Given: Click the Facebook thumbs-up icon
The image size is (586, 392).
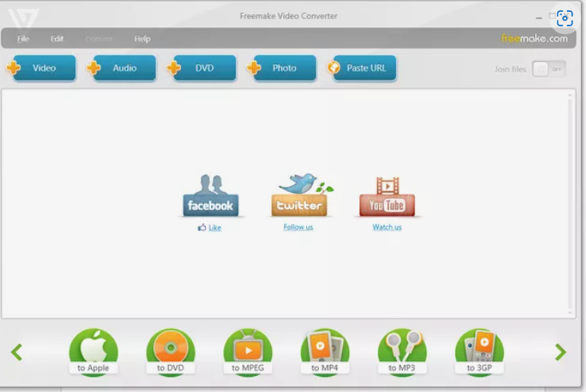Looking at the screenshot, I should coord(202,227).
